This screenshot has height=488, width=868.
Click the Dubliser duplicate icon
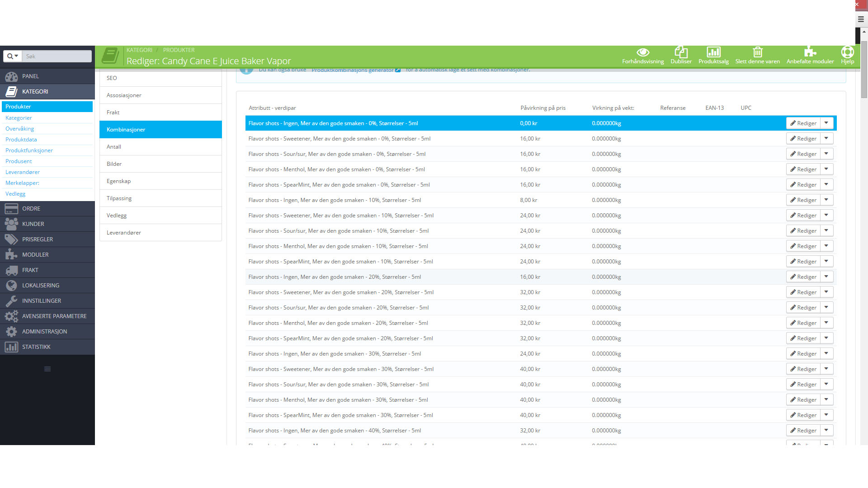point(681,52)
